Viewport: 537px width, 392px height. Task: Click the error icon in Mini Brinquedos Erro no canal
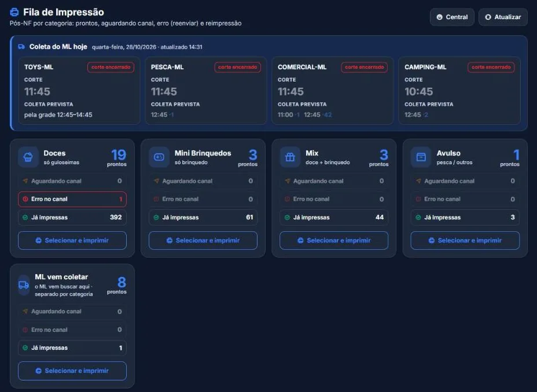[156, 199]
